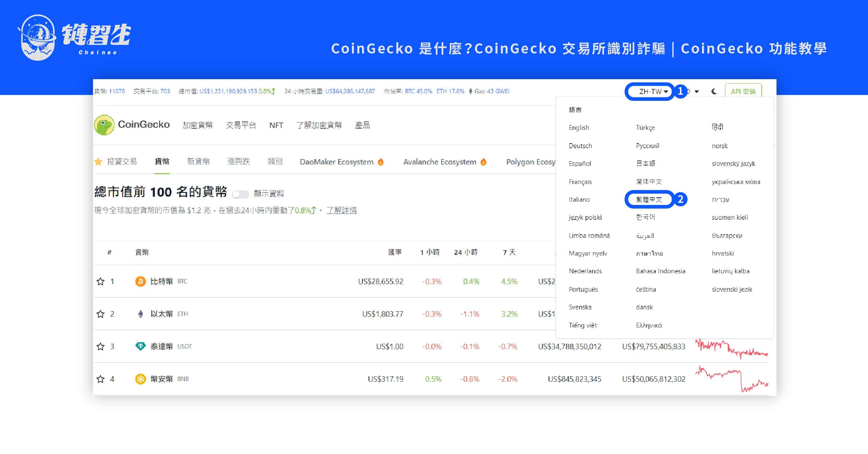Viewport: 868px width, 454px height.
Task: Click the BNB 7-day sparkline chart
Action: pyautogui.click(x=732, y=379)
